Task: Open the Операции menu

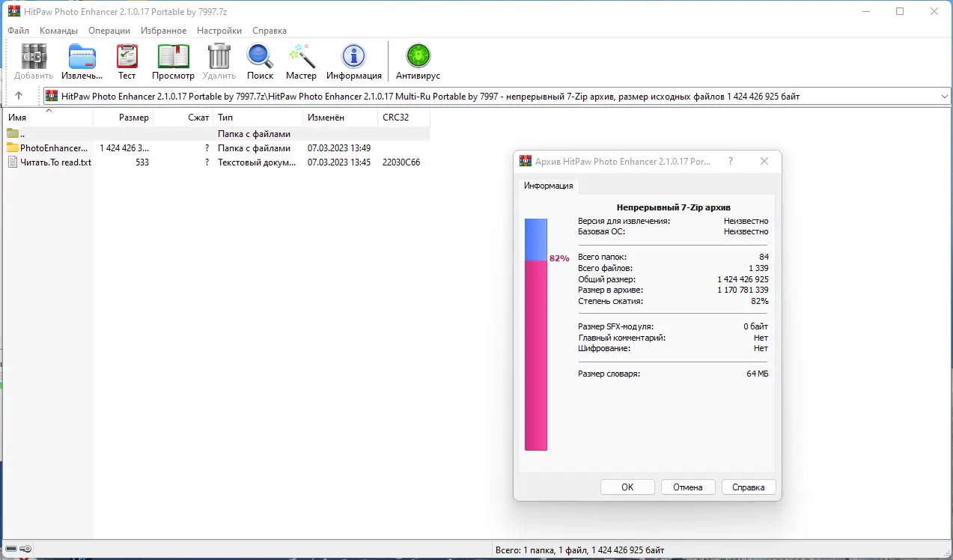Action: click(109, 31)
